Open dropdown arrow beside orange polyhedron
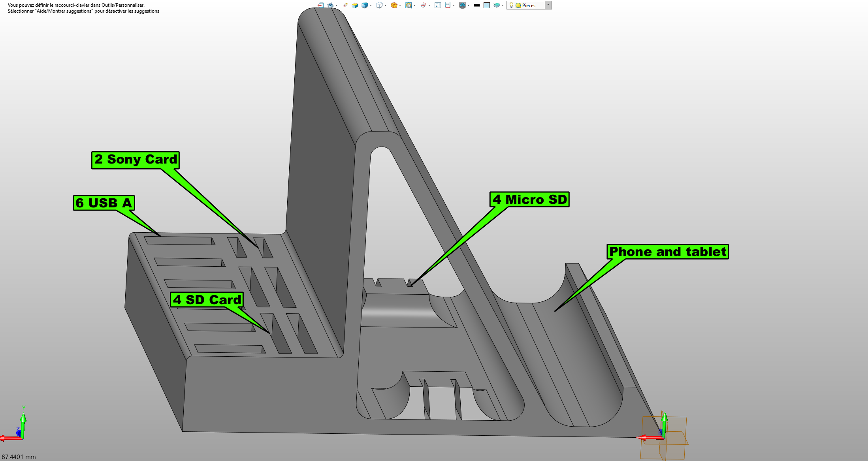Screen dimensions: 868x461 coord(400,5)
